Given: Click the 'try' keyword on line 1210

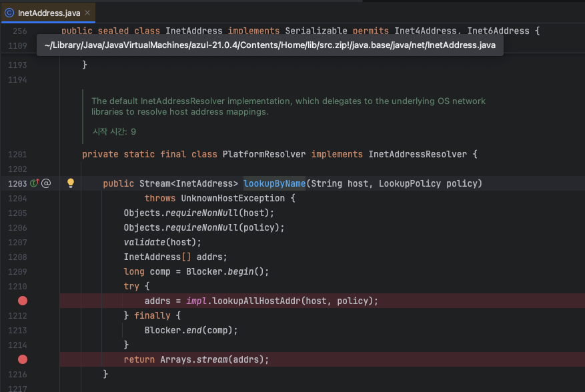Looking at the screenshot, I should pyautogui.click(x=131, y=287).
